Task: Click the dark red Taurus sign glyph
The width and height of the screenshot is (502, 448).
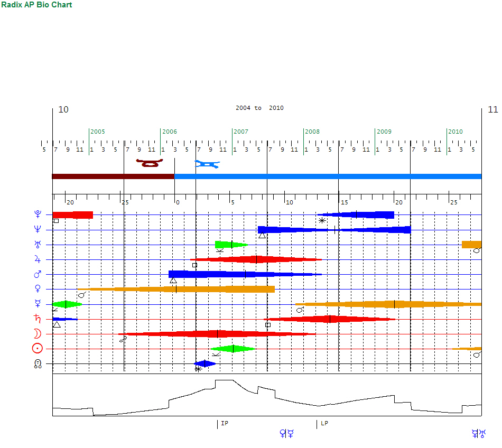Action: [x=149, y=163]
